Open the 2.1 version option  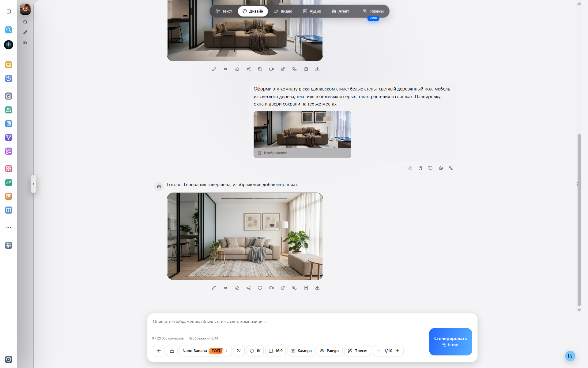239,351
